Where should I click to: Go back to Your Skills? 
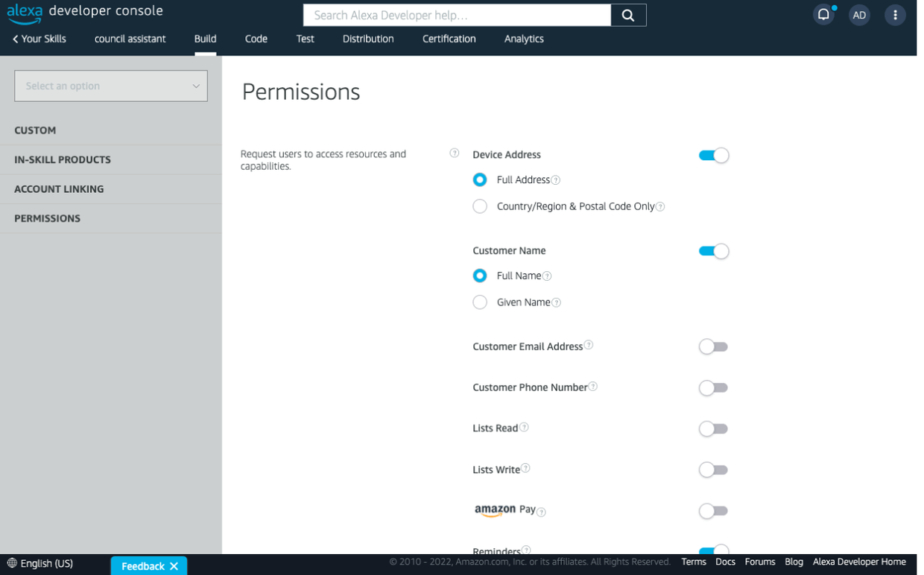click(39, 39)
